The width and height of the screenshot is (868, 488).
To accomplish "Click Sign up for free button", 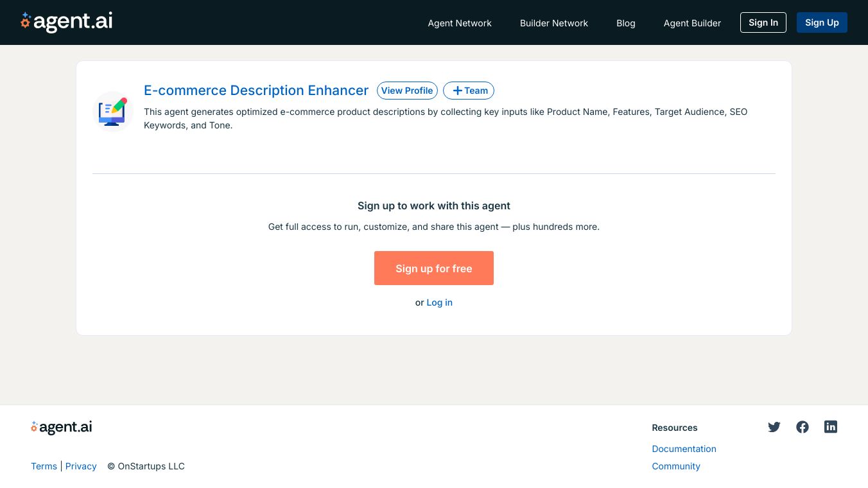I will pos(434,268).
